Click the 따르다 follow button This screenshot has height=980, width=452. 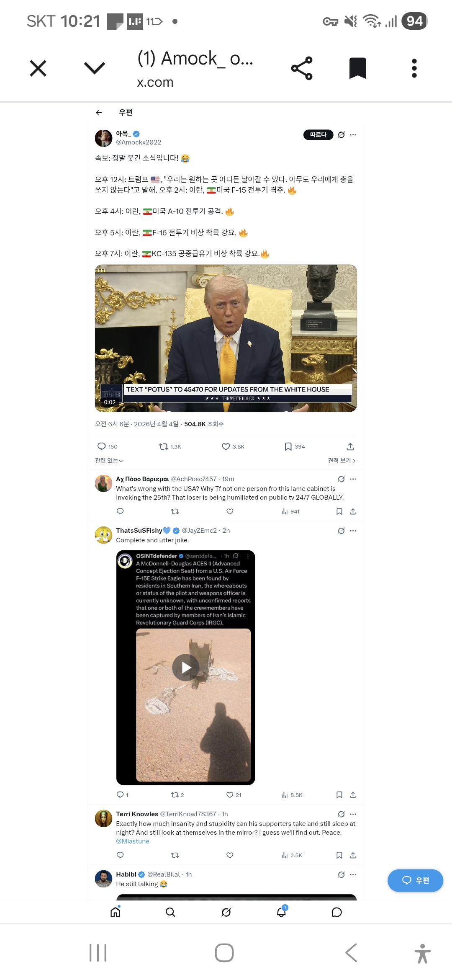(318, 135)
